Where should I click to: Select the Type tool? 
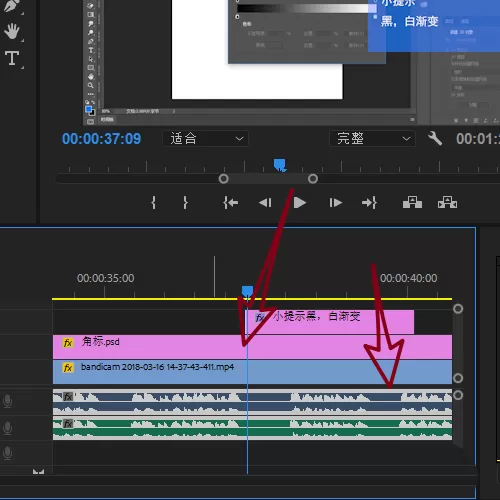click(12, 58)
